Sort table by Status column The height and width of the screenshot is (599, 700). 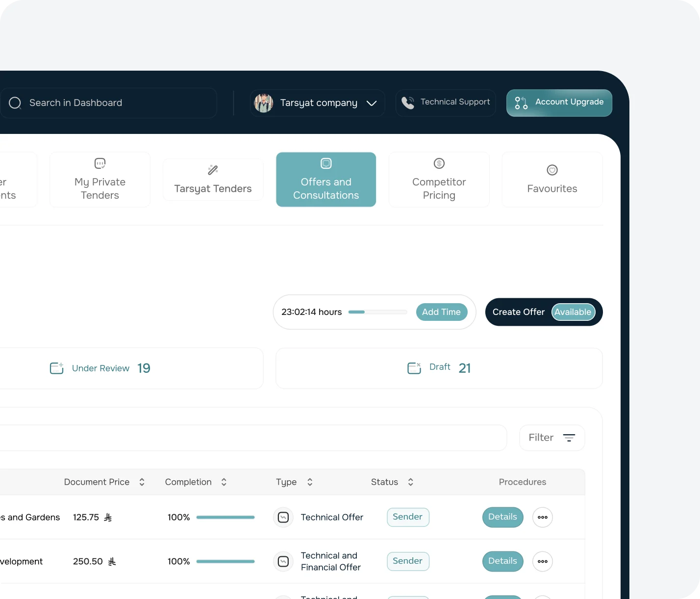click(411, 482)
